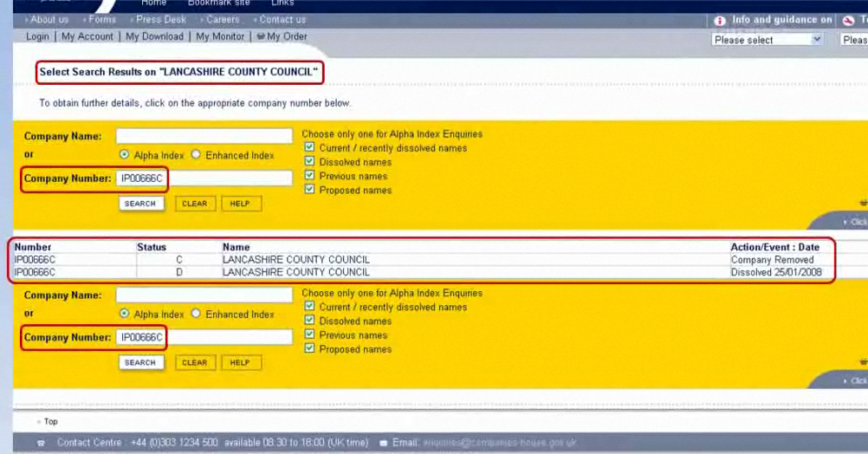Select the lower Enhanced Index radio button

[x=196, y=314]
